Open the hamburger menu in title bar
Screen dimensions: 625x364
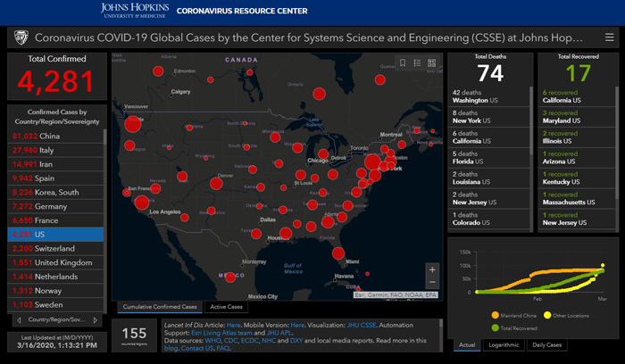[x=610, y=37]
